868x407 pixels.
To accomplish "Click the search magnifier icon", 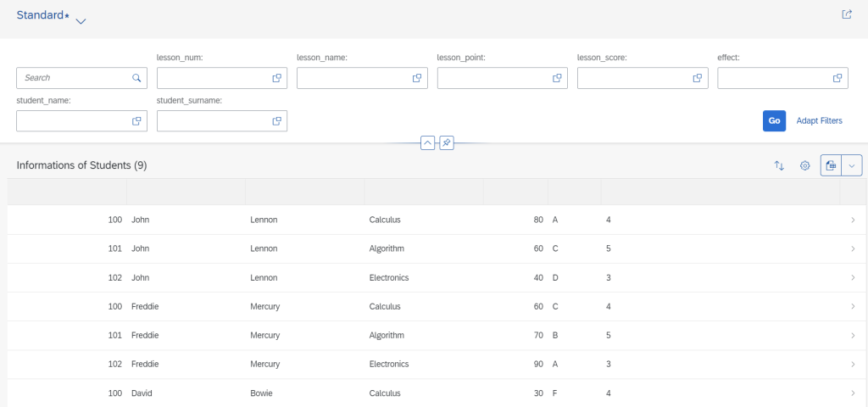I will coord(136,78).
